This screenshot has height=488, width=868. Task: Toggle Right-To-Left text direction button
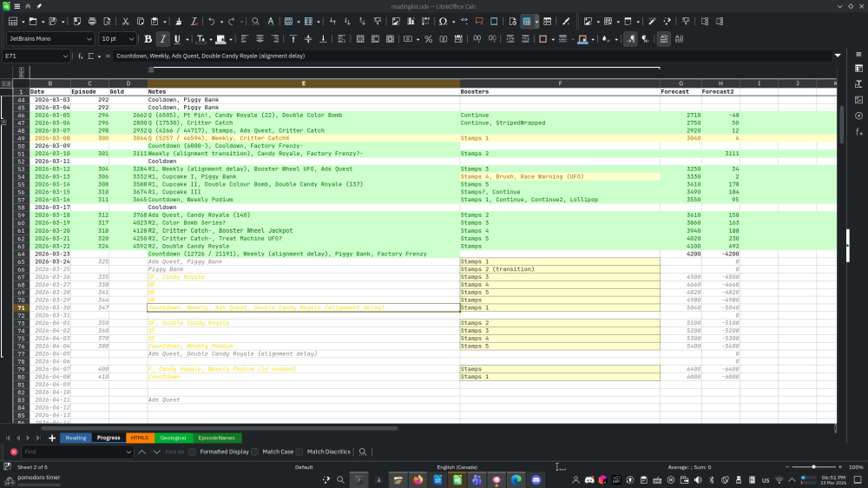pyautogui.click(x=646, y=39)
